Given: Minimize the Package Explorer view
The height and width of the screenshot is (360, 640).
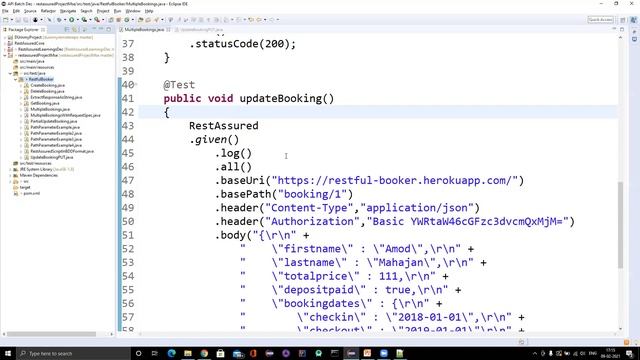Looking at the screenshot, I should click(x=101, y=29).
